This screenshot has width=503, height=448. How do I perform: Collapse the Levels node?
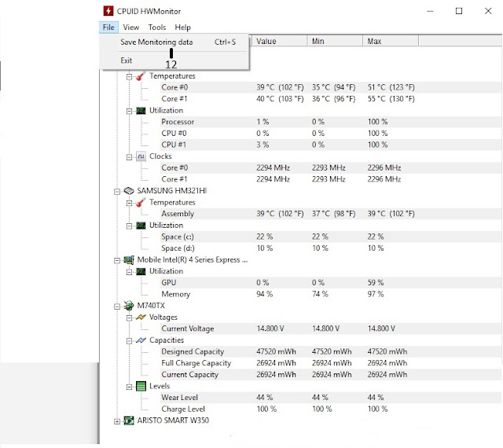point(129,387)
